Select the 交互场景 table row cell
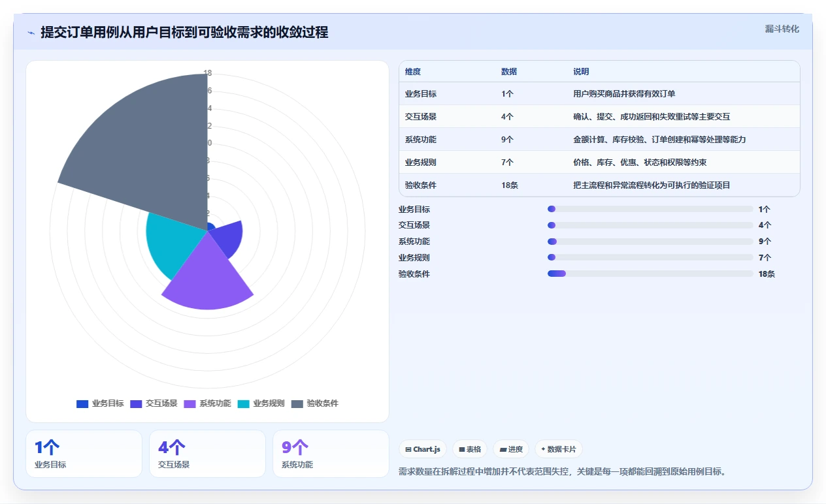This screenshot has width=826, height=504. pyautogui.click(x=421, y=117)
